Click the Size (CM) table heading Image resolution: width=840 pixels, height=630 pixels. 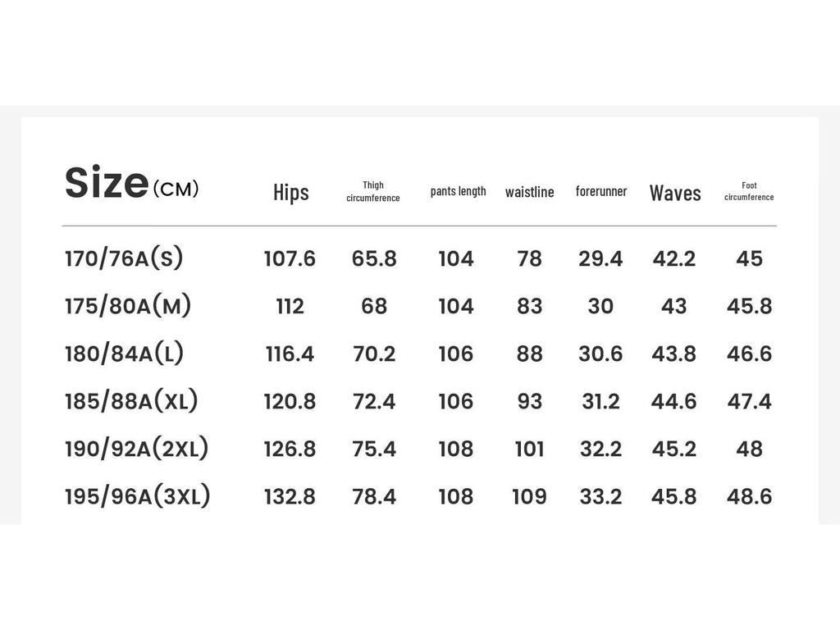[131, 184]
